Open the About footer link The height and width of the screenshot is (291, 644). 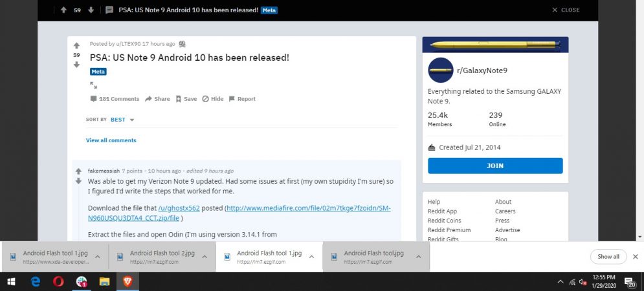tap(503, 202)
